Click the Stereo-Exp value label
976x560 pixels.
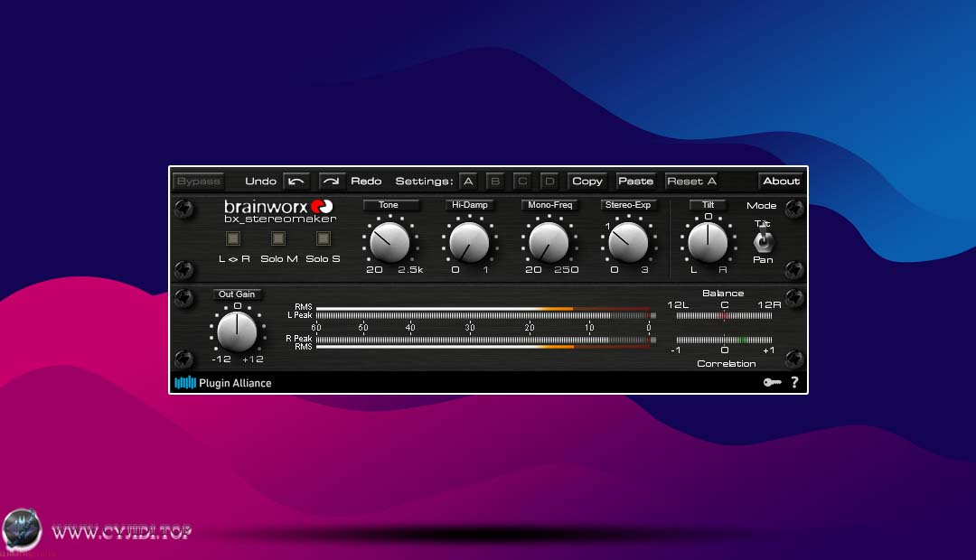pyautogui.click(x=628, y=205)
